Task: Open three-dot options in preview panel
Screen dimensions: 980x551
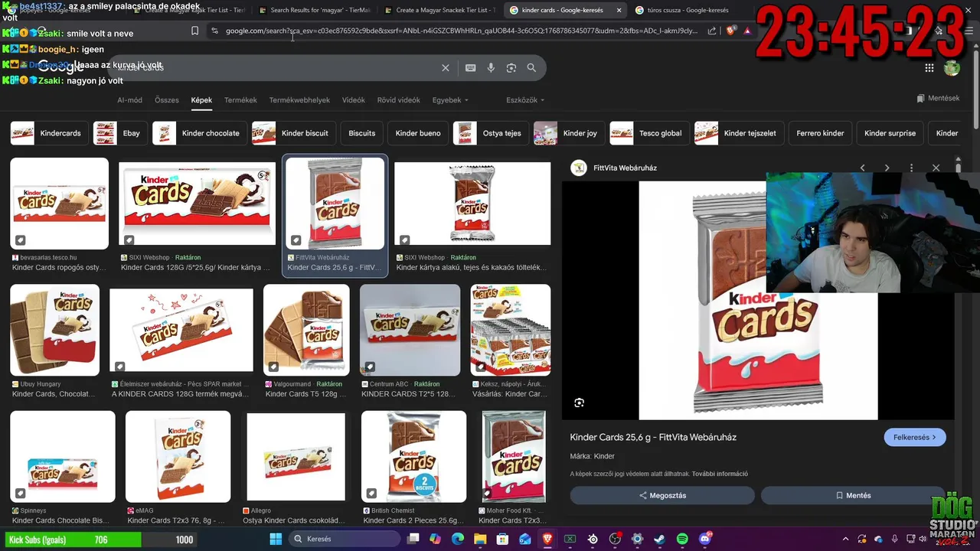Action: point(911,168)
